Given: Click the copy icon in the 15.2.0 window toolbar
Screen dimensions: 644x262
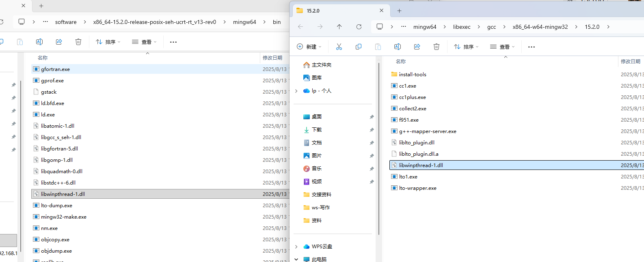Looking at the screenshot, I should point(359,47).
